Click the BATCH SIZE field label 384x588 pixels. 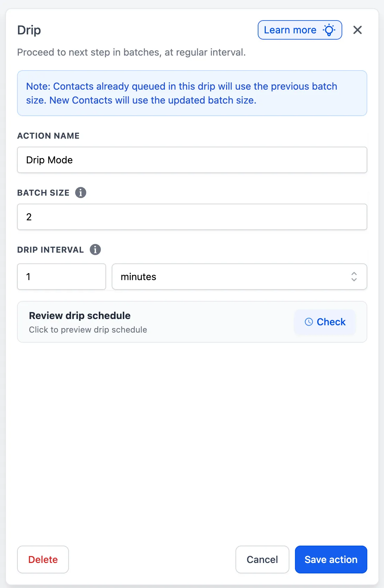pos(43,193)
